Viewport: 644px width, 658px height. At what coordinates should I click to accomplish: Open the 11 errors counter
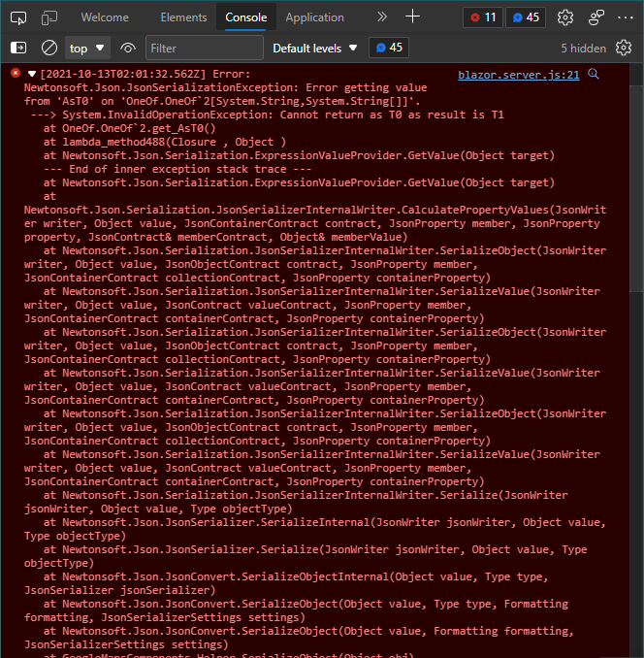coord(483,17)
